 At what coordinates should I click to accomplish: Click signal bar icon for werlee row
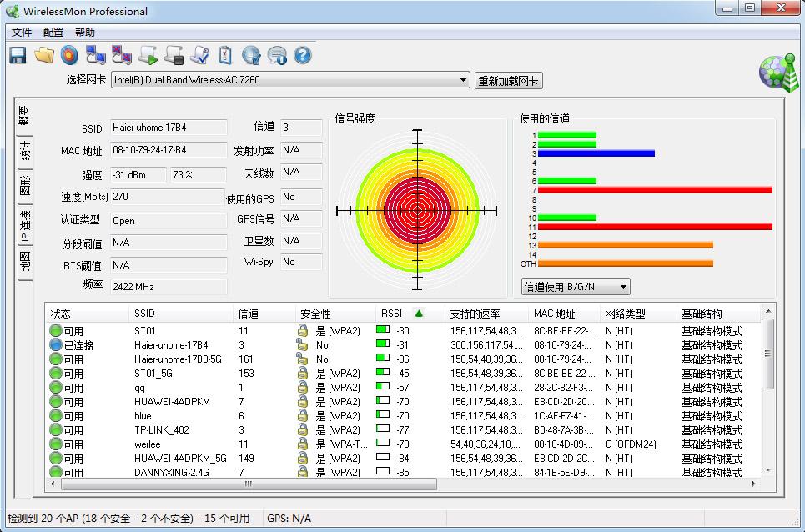pos(383,442)
